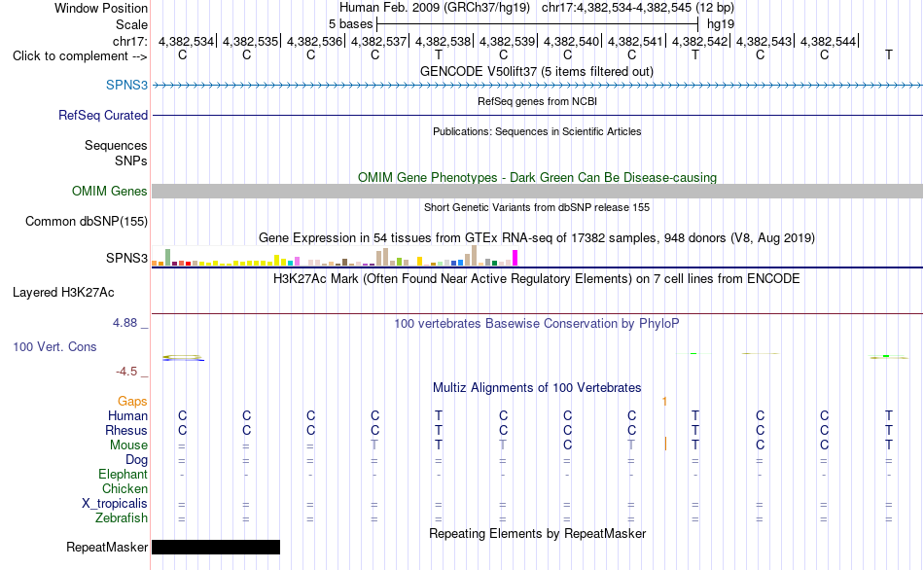
Task: Open the OMIM Gene Phenotypes track title
Action: tap(537, 177)
